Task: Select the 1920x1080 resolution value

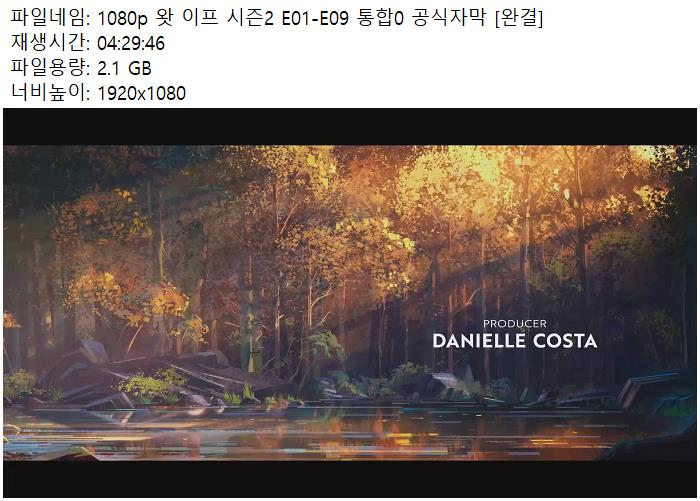Action: [142, 93]
